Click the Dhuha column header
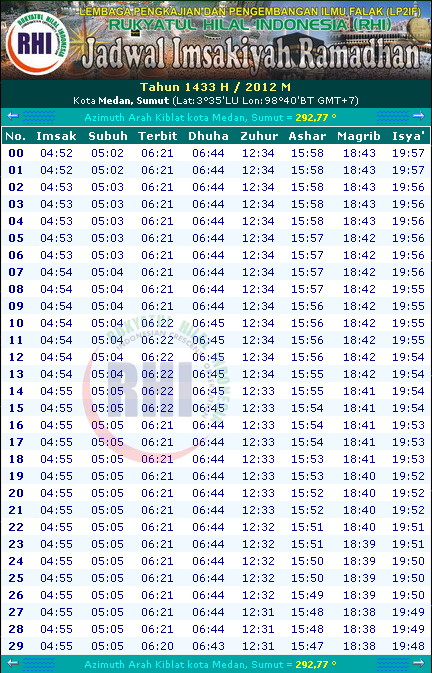 [208, 136]
